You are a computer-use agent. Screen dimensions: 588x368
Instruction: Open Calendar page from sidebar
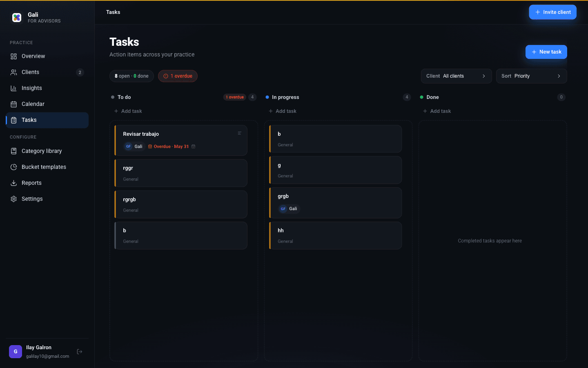(x=47, y=104)
